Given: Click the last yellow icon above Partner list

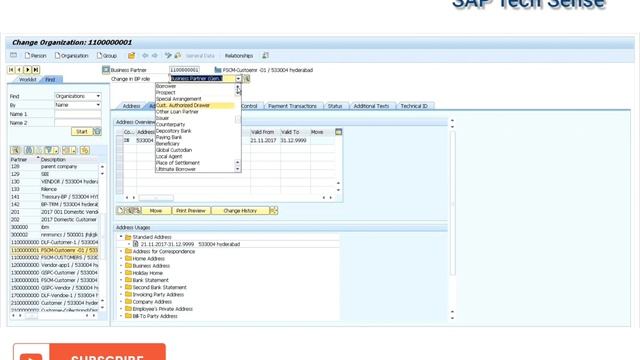Looking at the screenshot, I should [84, 150].
